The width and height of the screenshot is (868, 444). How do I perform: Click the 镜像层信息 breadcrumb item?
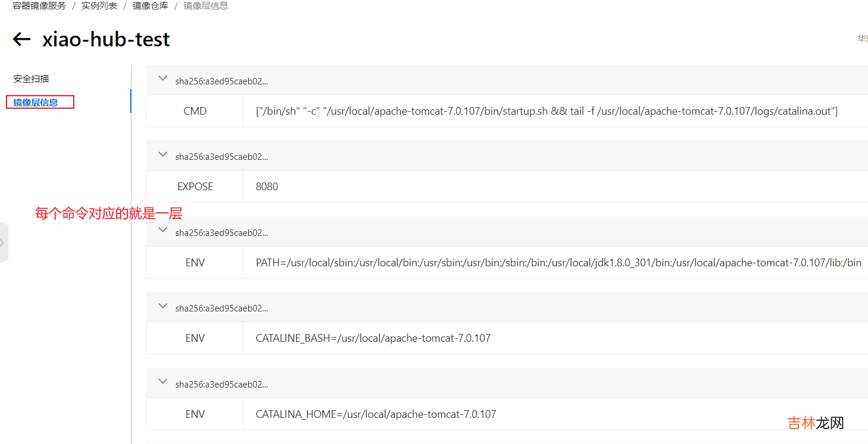205,6
